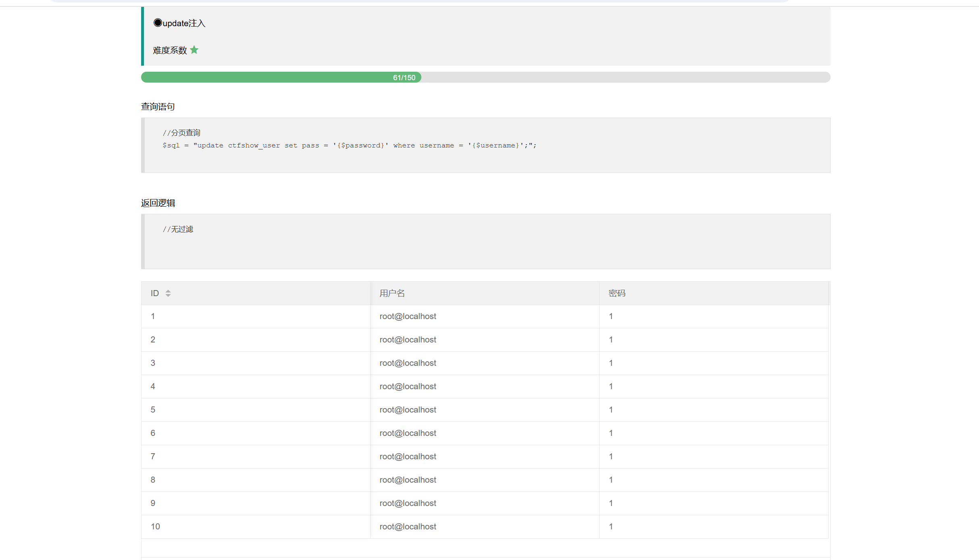
Task: Click the green difficulty star icon
Action: click(194, 50)
